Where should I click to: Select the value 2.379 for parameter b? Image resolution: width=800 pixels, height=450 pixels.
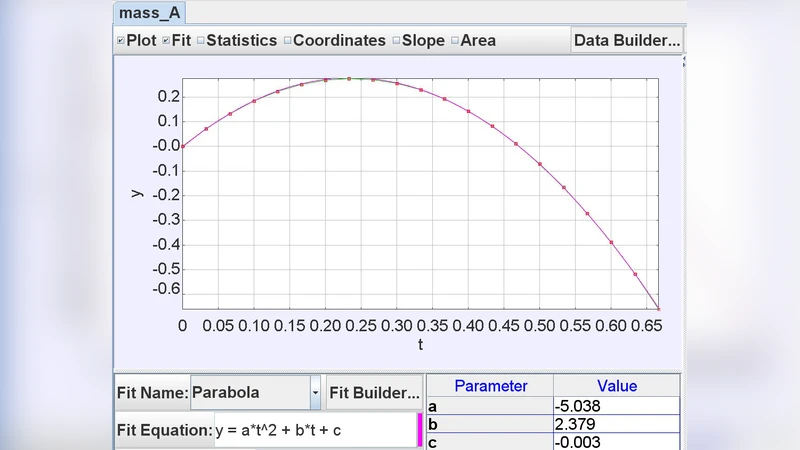[x=616, y=425]
